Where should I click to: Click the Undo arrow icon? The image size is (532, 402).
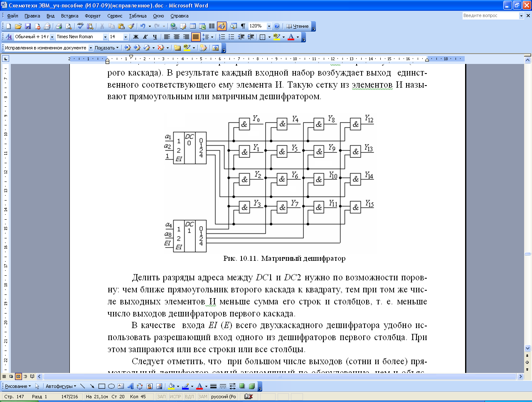pyautogui.click(x=143, y=26)
